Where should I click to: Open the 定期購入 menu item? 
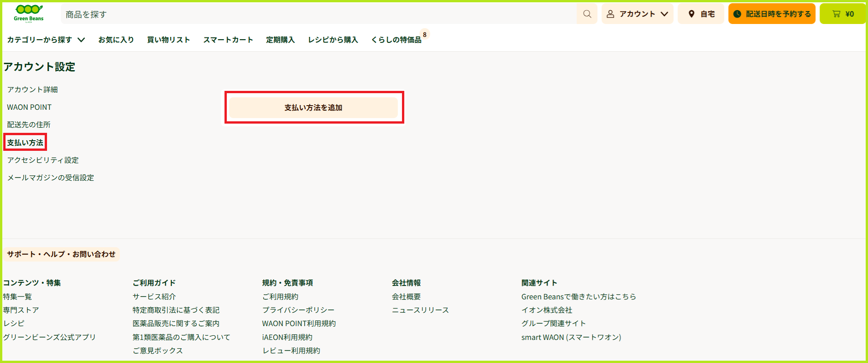[280, 40]
